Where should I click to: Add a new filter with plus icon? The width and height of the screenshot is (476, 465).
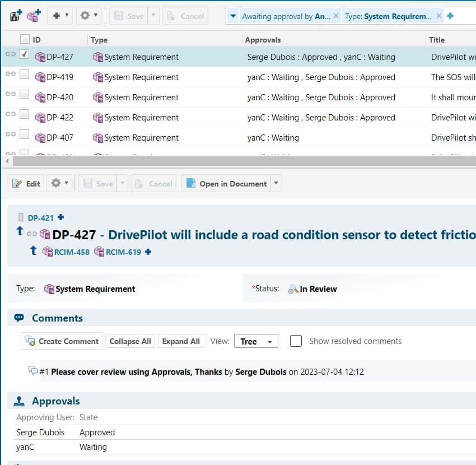point(450,16)
